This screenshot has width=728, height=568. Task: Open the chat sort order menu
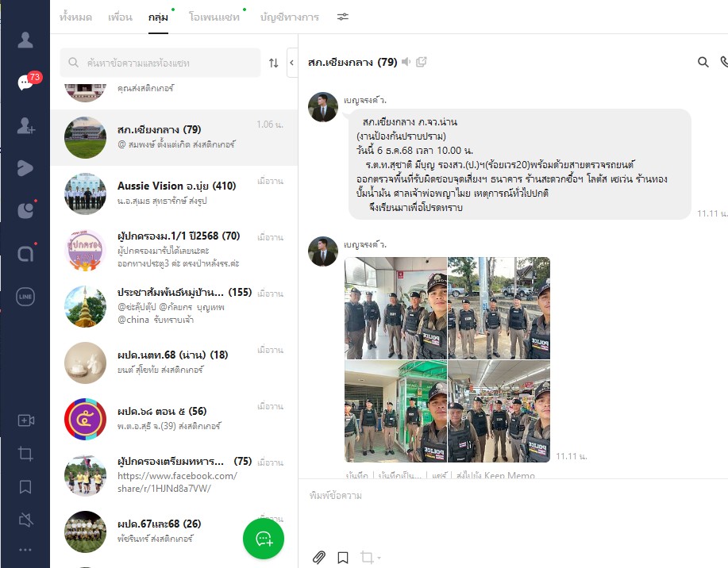274,63
